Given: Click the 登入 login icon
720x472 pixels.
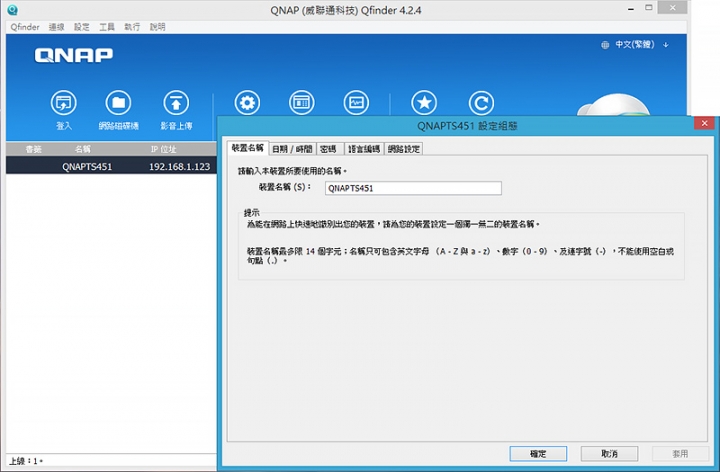Looking at the screenshot, I should point(63,102).
